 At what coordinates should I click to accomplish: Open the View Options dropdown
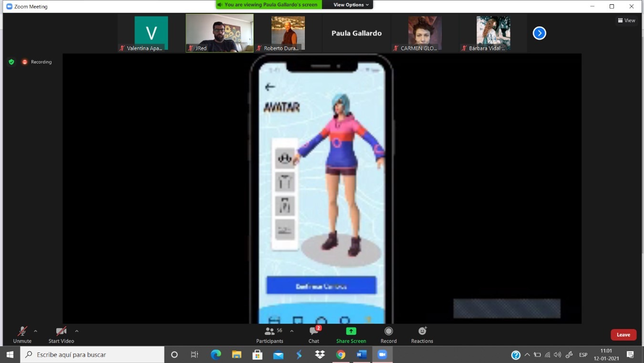pos(351,5)
